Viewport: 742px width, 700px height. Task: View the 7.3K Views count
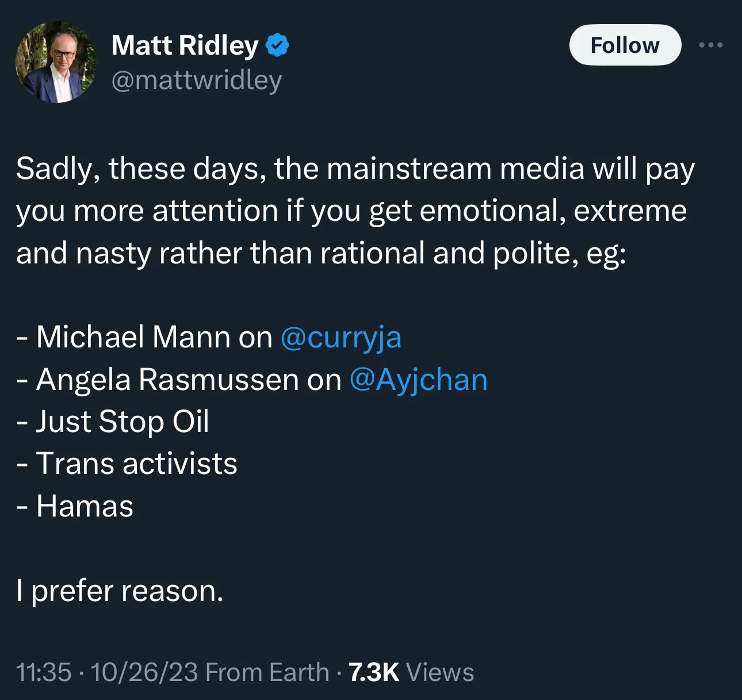tap(411, 672)
